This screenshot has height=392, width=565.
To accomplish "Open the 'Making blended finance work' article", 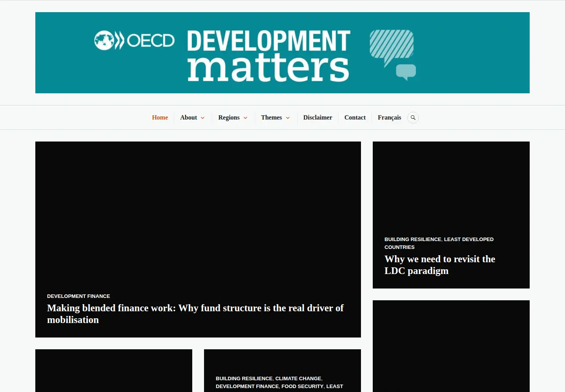I will pyautogui.click(x=195, y=314).
